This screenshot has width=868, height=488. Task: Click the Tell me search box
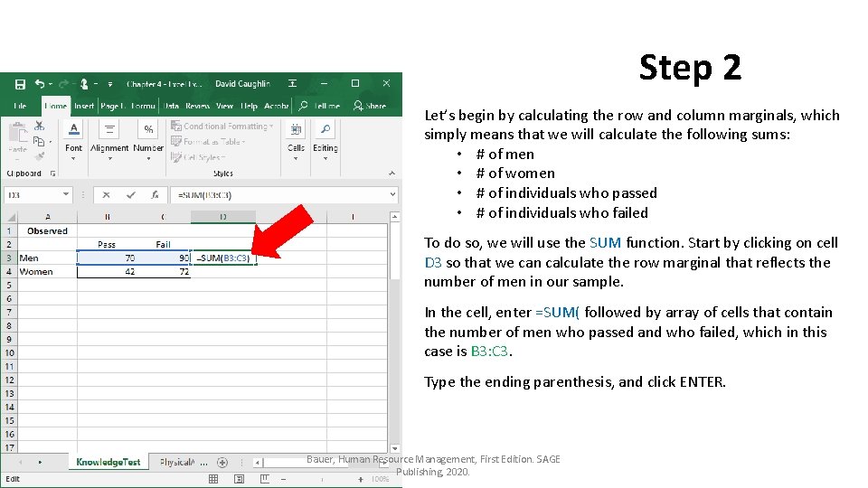[319, 106]
